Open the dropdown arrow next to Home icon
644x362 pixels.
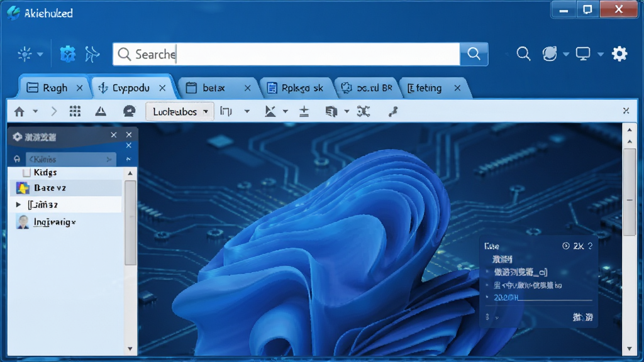coord(35,111)
